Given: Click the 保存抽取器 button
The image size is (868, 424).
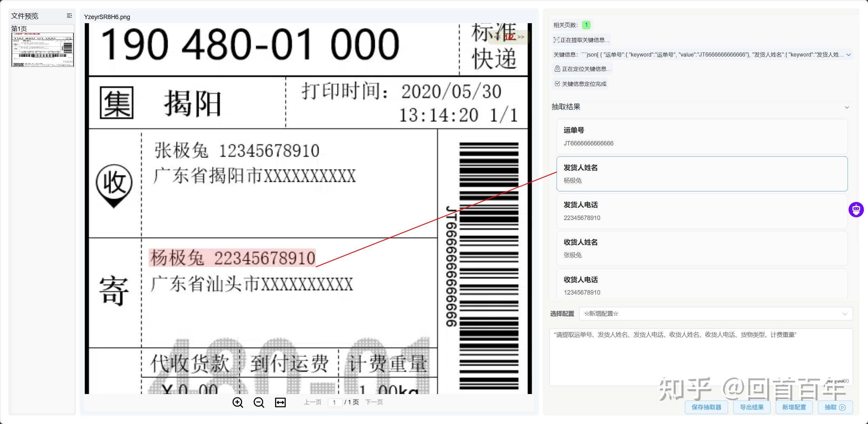Looking at the screenshot, I should click(706, 407).
